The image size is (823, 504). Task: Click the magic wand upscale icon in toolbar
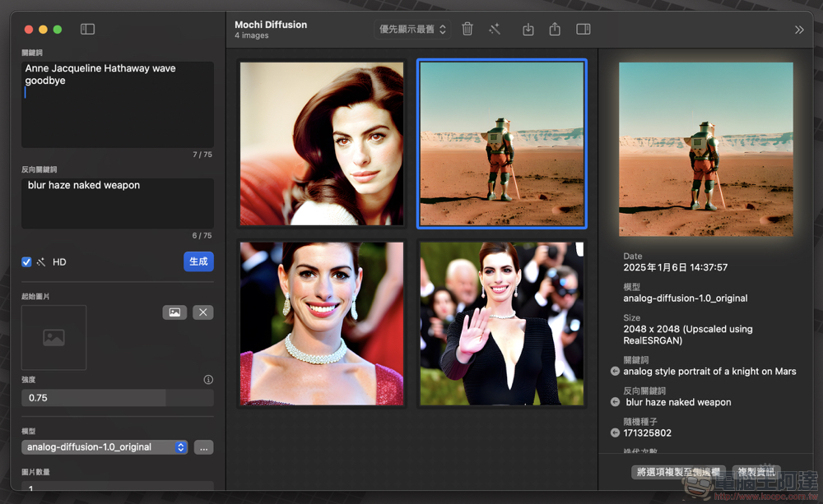click(x=495, y=30)
